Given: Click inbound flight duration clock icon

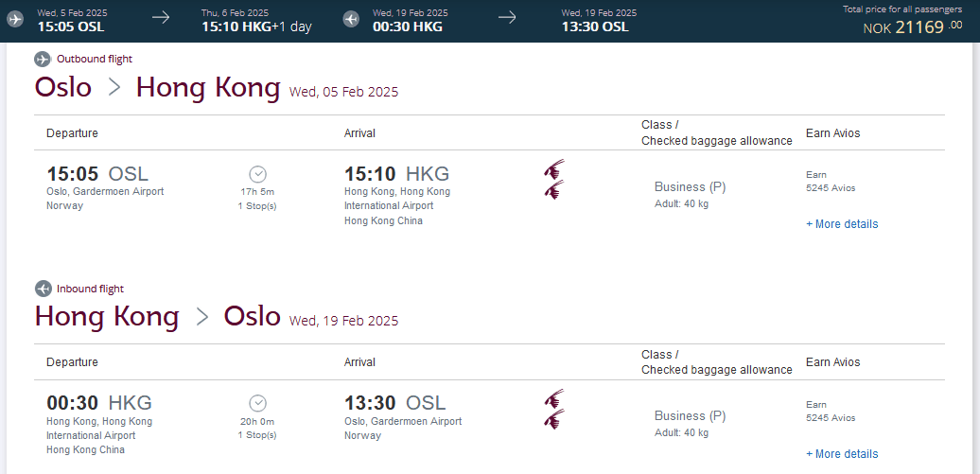Looking at the screenshot, I should pyautogui.click(x=257, y=403).
